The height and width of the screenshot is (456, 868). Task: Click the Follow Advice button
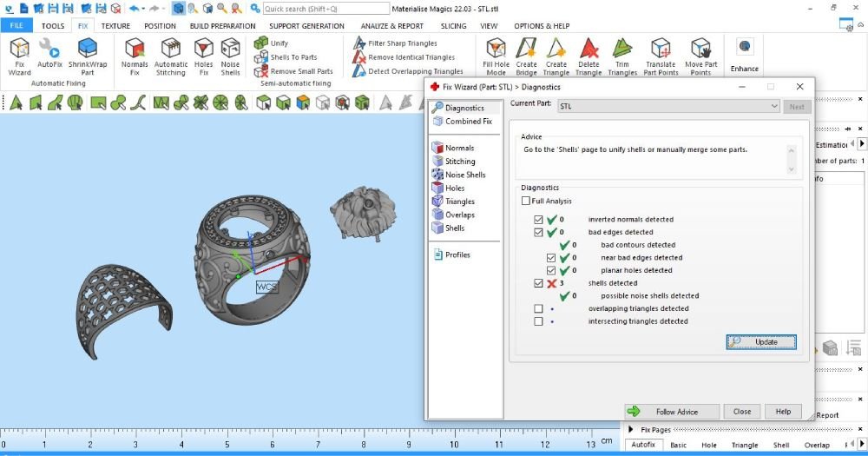click(x=672, y=412)
